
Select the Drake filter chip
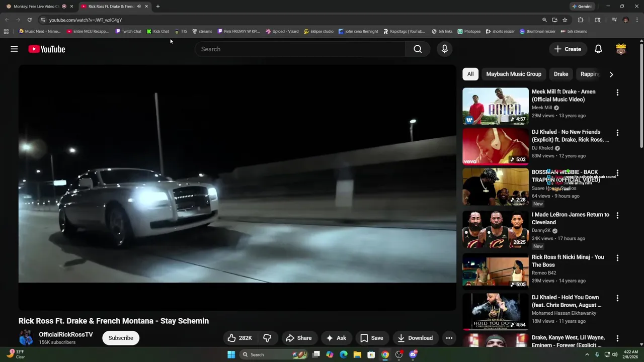coord(561,74)
